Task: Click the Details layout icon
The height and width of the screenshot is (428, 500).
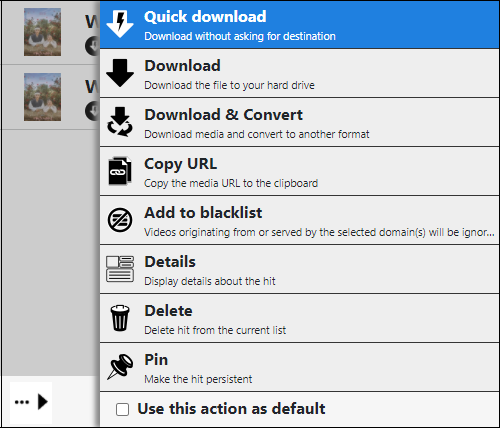Action: (120, 269)
